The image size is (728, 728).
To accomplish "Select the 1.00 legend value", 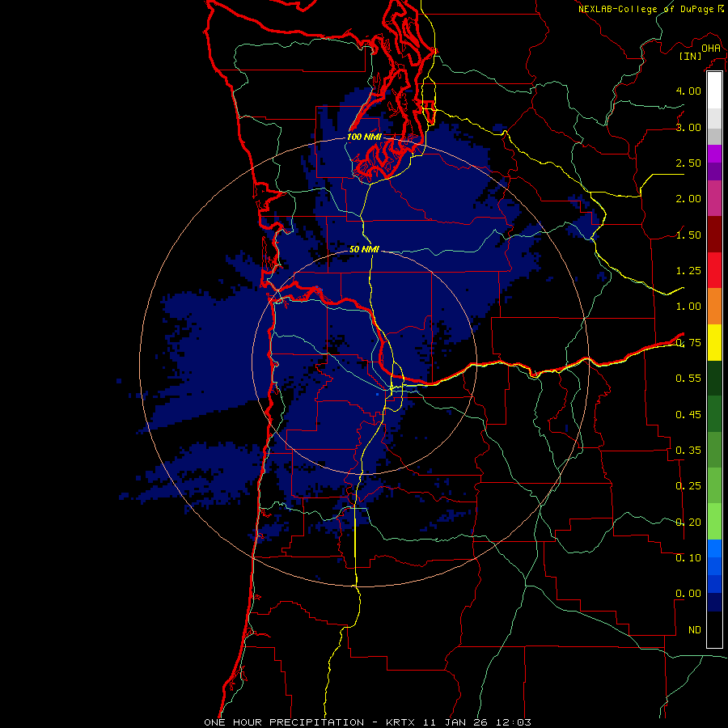I will click(x=688, y=307).
